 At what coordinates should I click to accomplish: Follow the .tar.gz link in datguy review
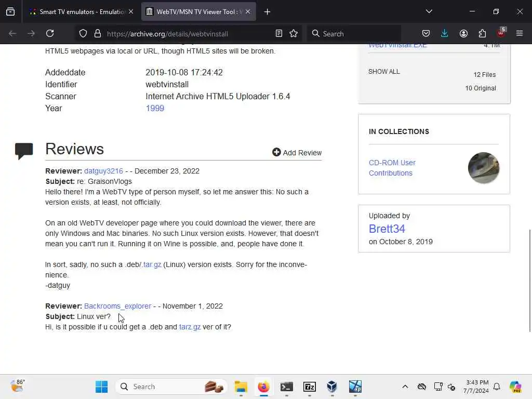(x=151, y=264)
